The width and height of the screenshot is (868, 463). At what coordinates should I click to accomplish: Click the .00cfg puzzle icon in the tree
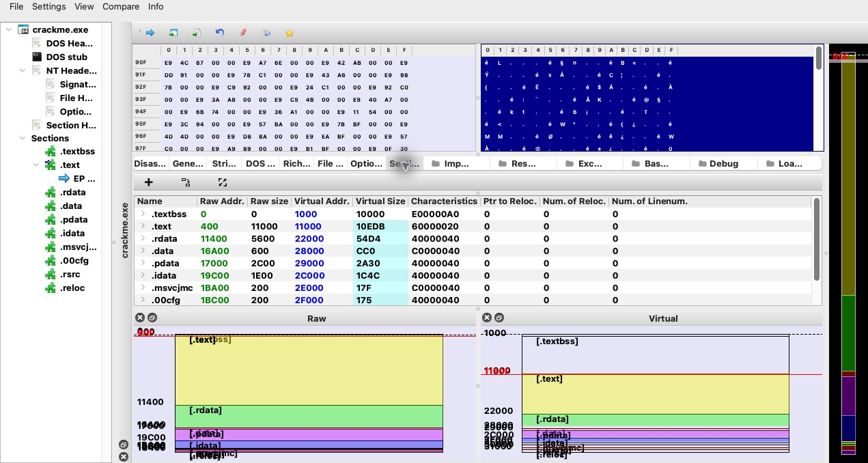51,260
